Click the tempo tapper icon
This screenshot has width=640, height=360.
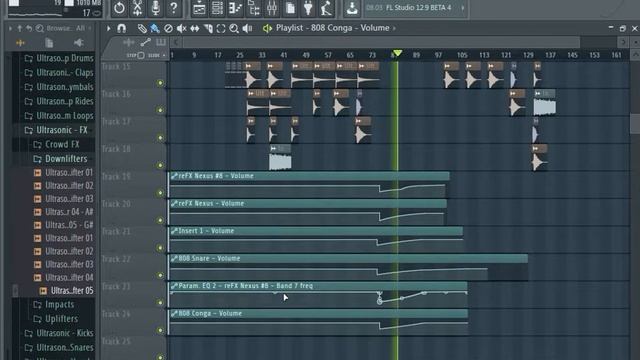[326, 8]
